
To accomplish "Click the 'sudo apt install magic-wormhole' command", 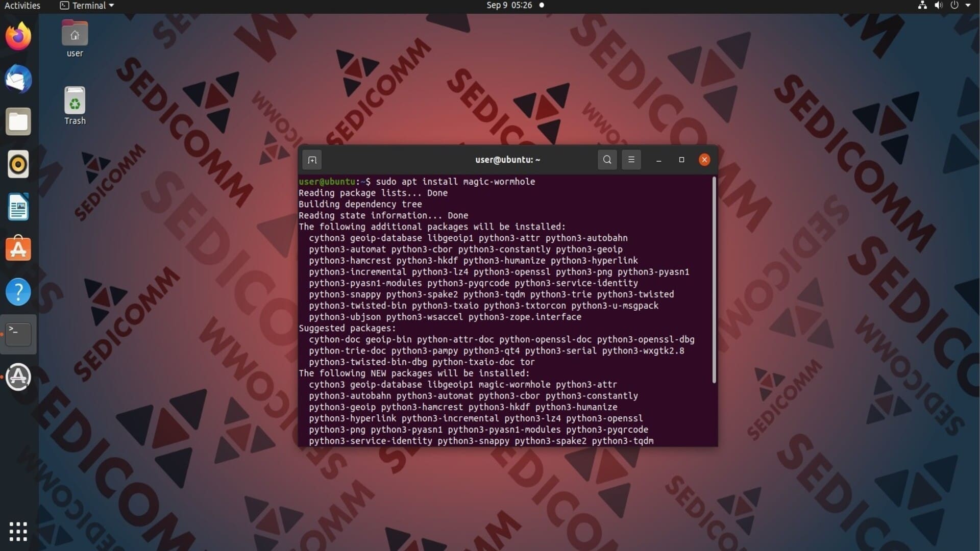I will coord(455,182).
